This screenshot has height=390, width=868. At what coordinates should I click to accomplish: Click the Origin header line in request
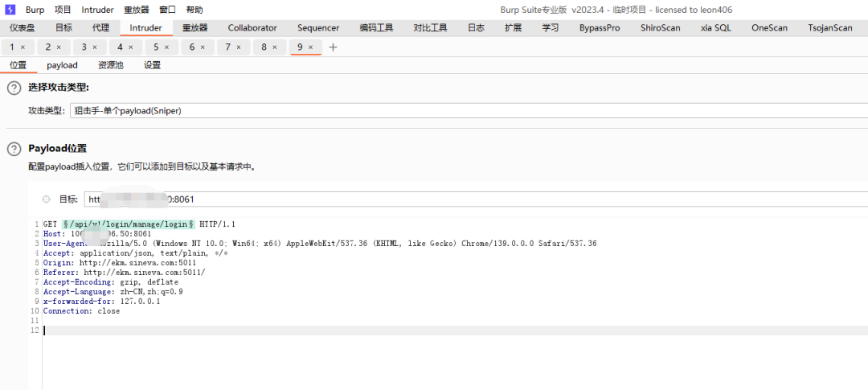pyautogui.click(x=120, y=263)
